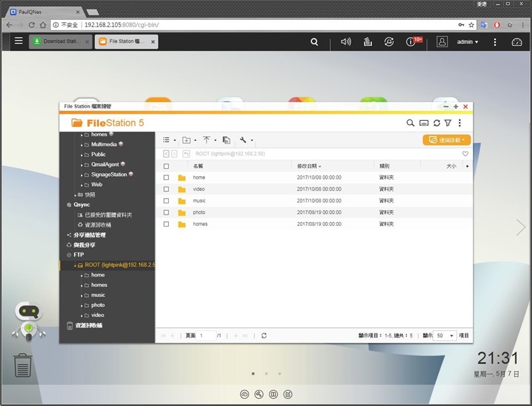The image size is (532, 406).
Task: Click the user profile avatar icon
Action: click(442, 41)
